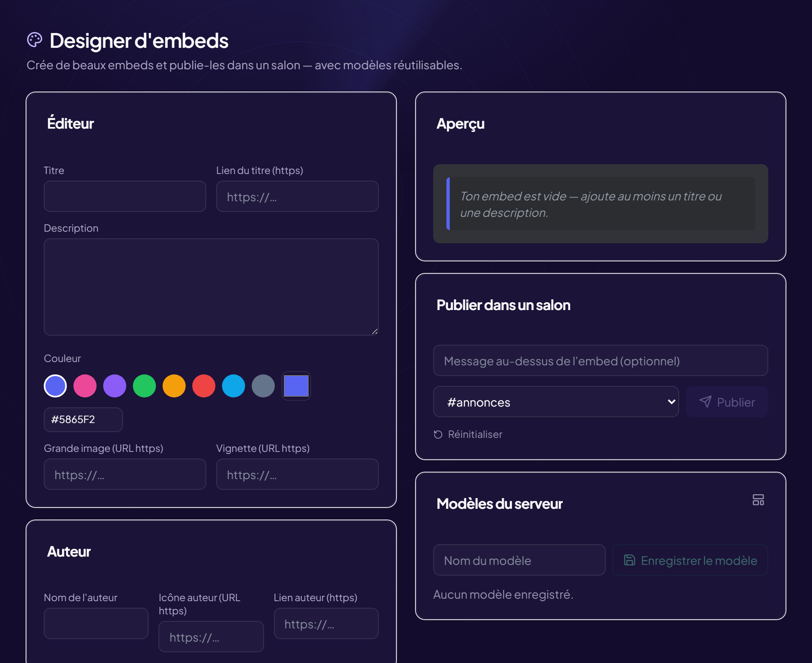
Task: Click Enregistrer le modèle button
Action: (690, 560)
